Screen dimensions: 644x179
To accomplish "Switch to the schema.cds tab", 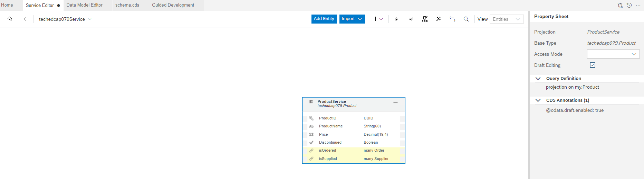I will (x=127, y=5).
